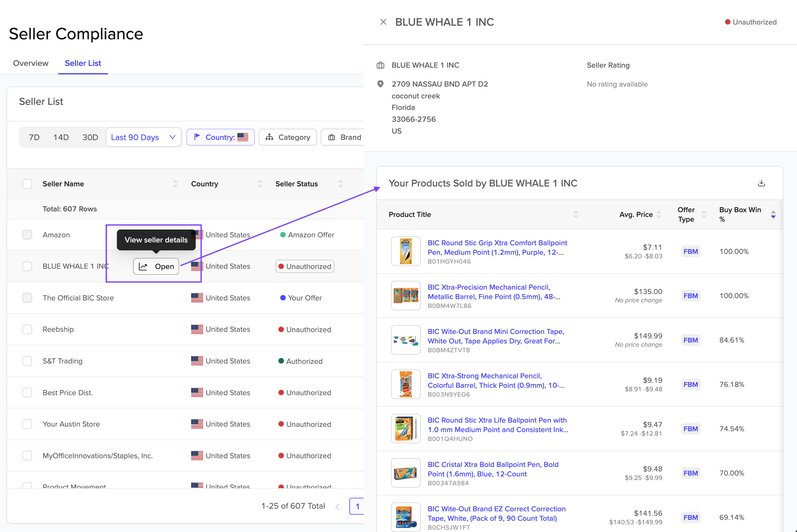The width and height of the screenshot is (797, 532).
Task: Open BIC Cristal Xtra Bold Ballpoint Pen link
Action: 493,469
